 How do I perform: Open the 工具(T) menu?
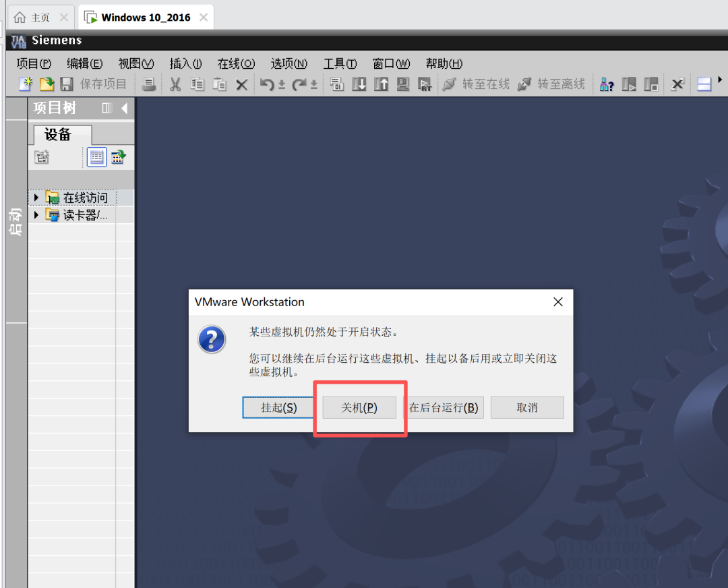click(340, 63)
